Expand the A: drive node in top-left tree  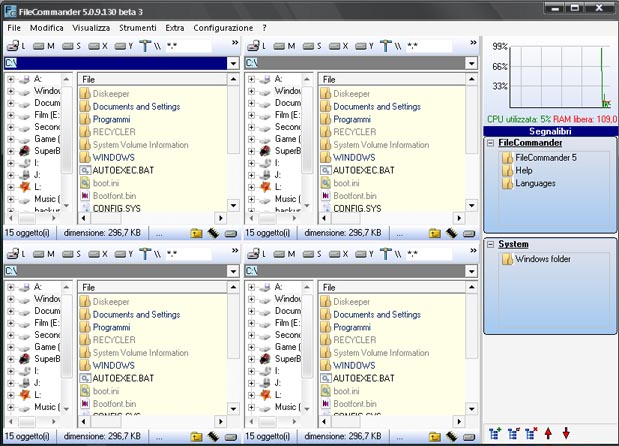[11, 79]
